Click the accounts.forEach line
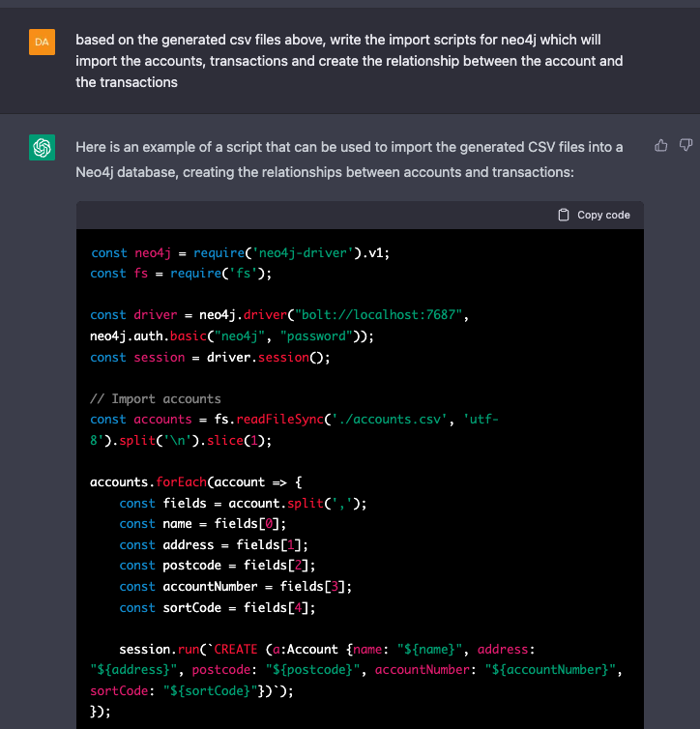700x729 pixels. point(196,482)
